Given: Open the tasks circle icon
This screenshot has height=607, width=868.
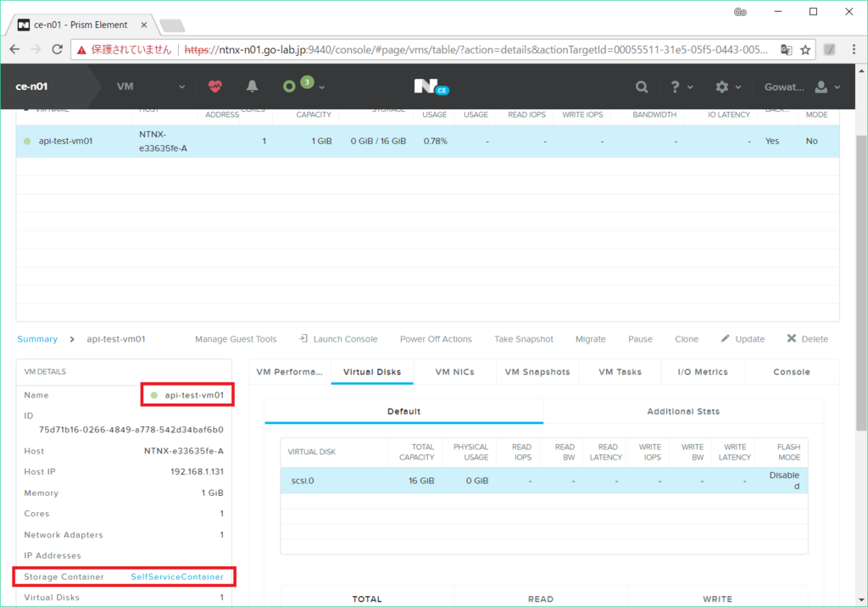Looking at the screenshot, I should click(288, 86).
